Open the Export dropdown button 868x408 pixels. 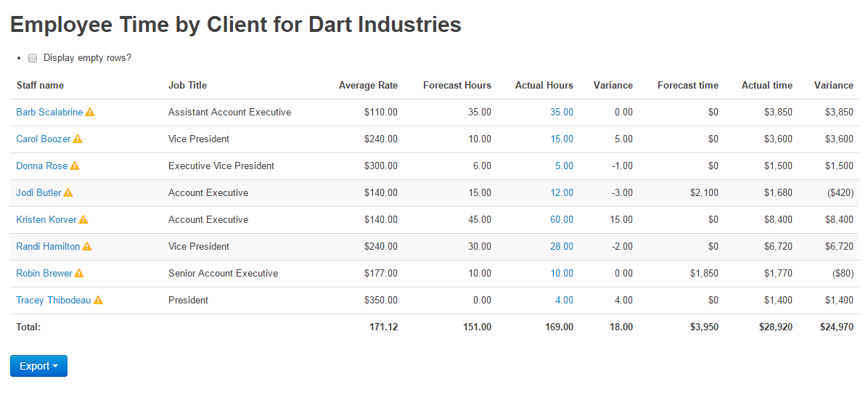[38, 366]
